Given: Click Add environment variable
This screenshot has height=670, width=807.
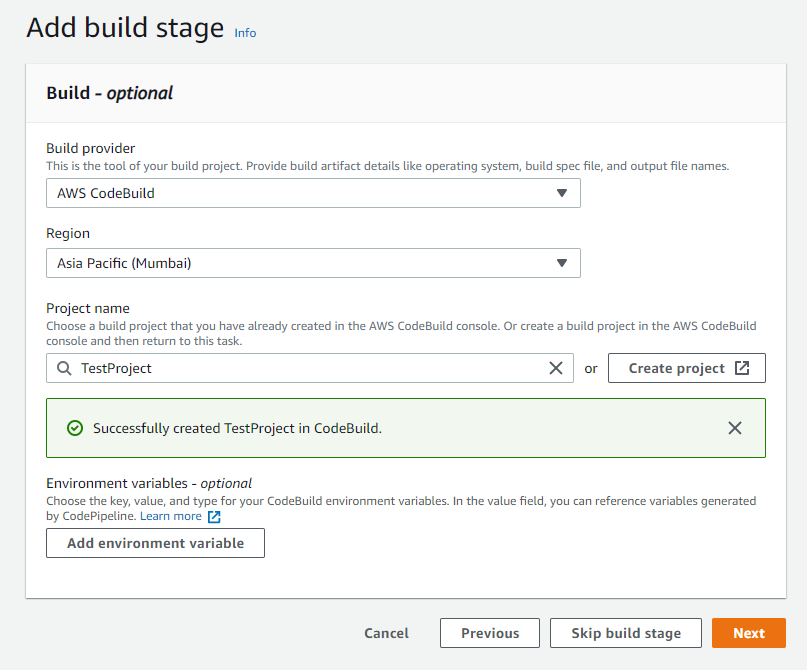Looking at the screenshot, I should (x=155, y=543).
